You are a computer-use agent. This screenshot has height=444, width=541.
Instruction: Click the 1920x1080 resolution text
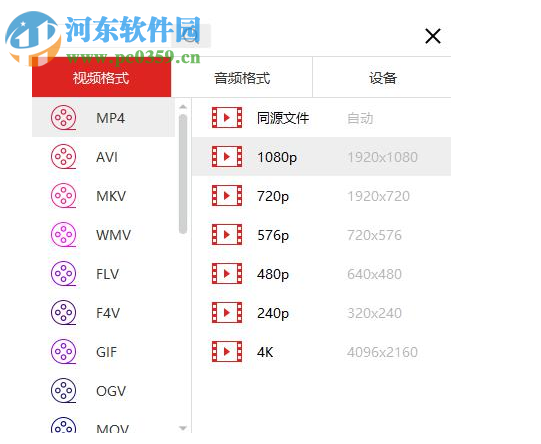click(x=382, y=157)
